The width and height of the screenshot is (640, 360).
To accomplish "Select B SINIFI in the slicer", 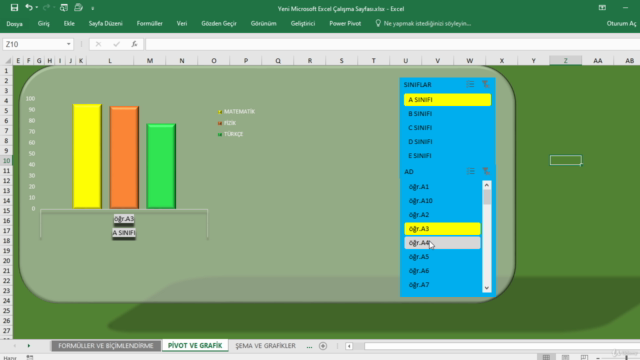I will point(447,113).
